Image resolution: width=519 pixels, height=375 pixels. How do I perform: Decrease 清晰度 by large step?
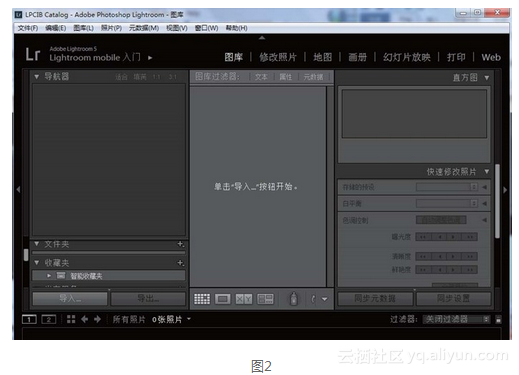(423, 257)
